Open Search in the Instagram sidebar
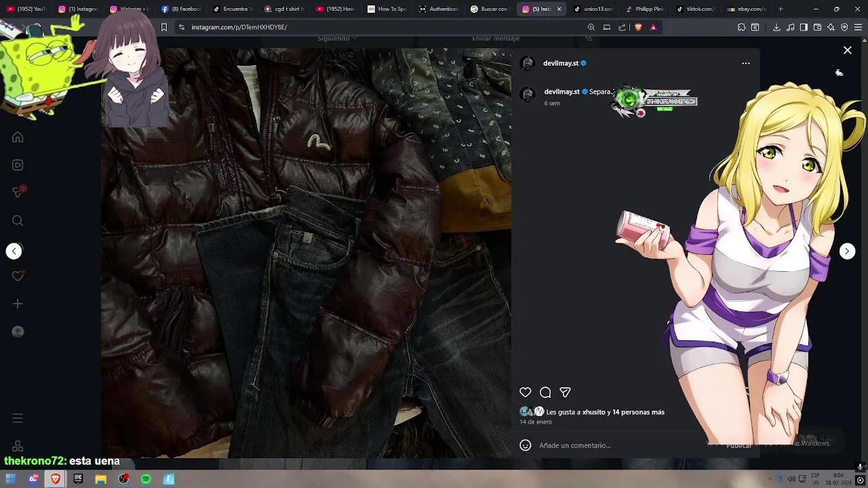Screen dimensions: 868x488 pyautogui.click(x=18, y=220)
